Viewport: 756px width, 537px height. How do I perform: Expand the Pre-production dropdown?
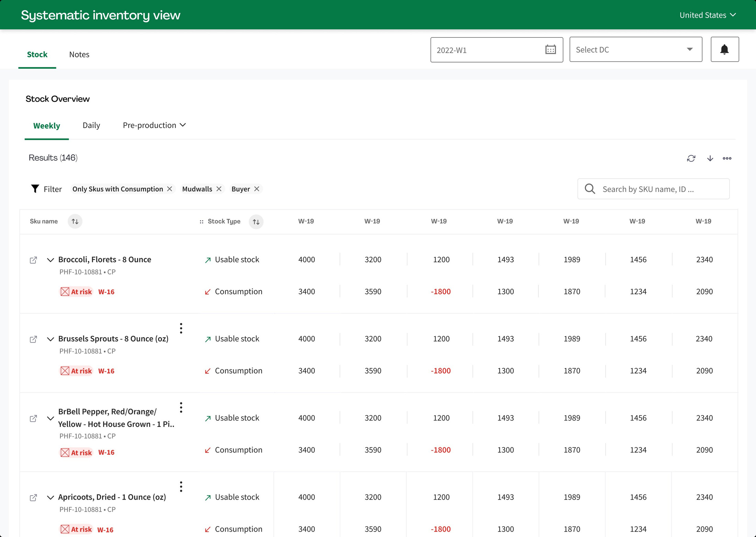154,125
